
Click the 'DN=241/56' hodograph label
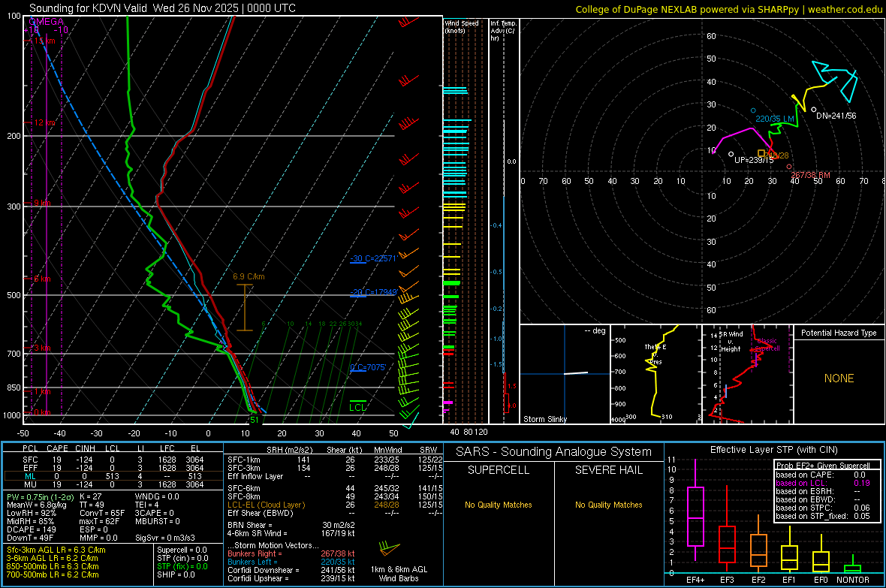coord(836,116)
